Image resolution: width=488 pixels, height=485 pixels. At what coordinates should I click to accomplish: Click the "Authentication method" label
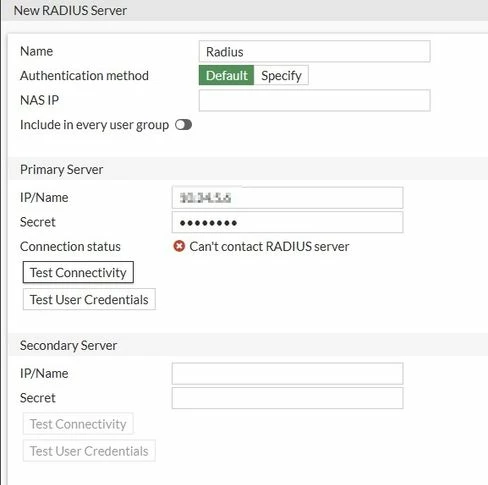pyautogui.click(x=84, y=76)
